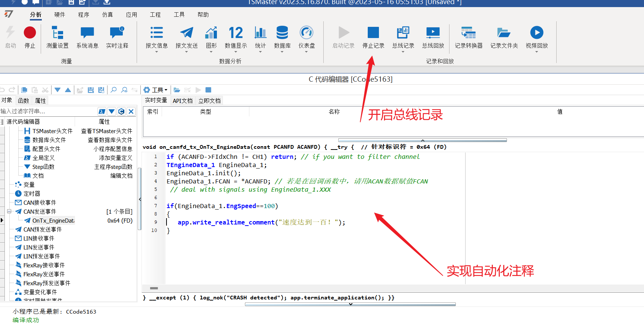
Task: Switch to the 硬件 ribbon tab
Action: 60,15
